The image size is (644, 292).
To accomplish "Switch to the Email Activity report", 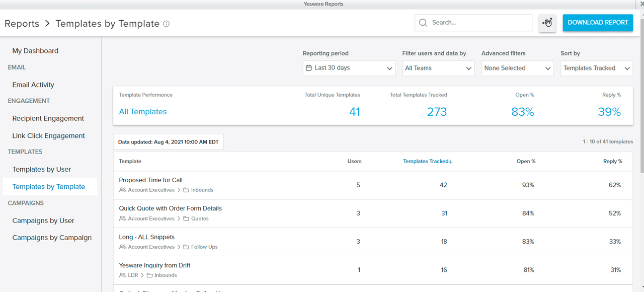I will tap(33, 85).
